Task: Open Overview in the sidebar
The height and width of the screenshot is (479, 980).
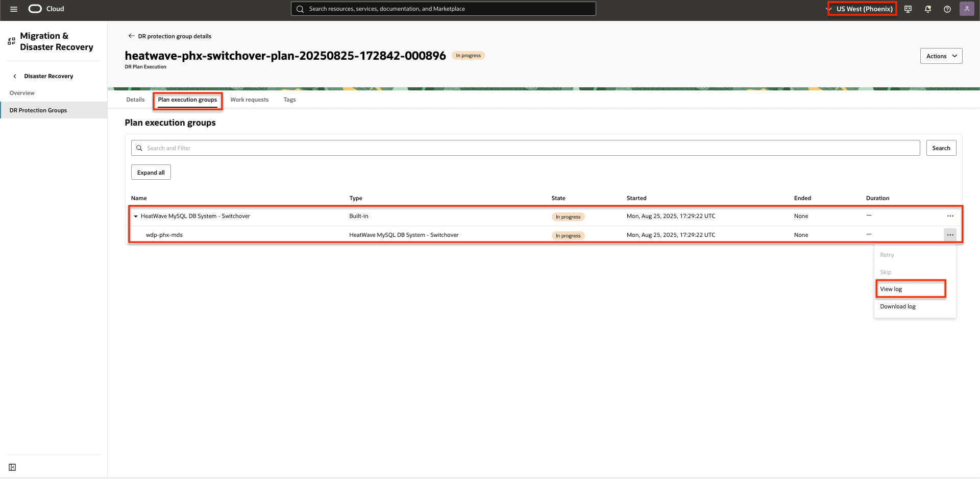Action: pos(22,93)
